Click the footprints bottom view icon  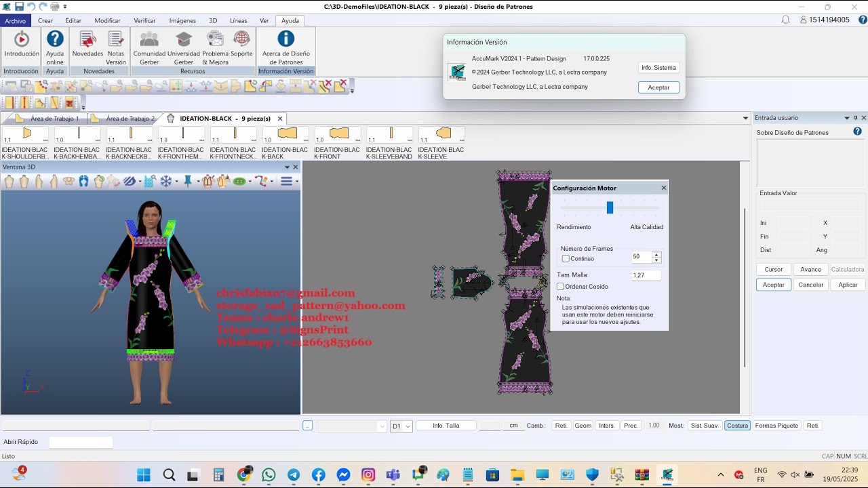click(x=83, y=182)
